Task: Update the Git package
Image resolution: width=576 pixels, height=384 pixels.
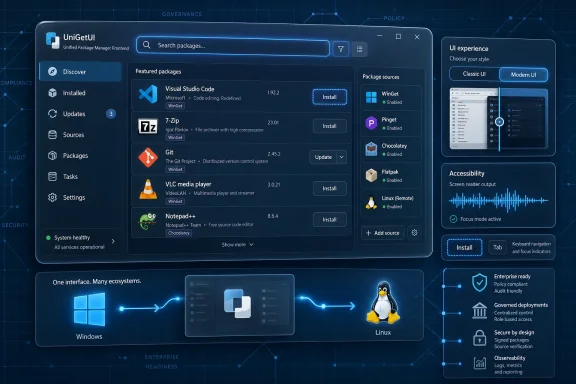Action: pyautogui.click(x=323, y=157)
